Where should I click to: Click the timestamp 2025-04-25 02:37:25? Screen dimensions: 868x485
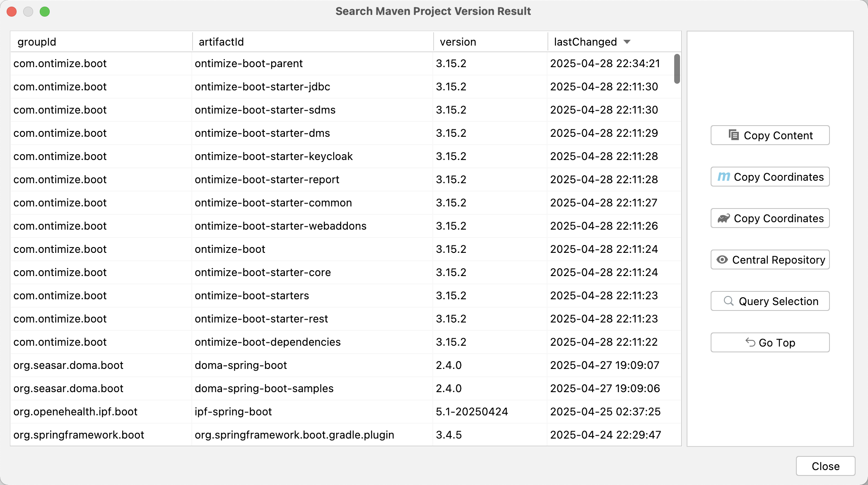pyautogui.click(x=605, y=412)
